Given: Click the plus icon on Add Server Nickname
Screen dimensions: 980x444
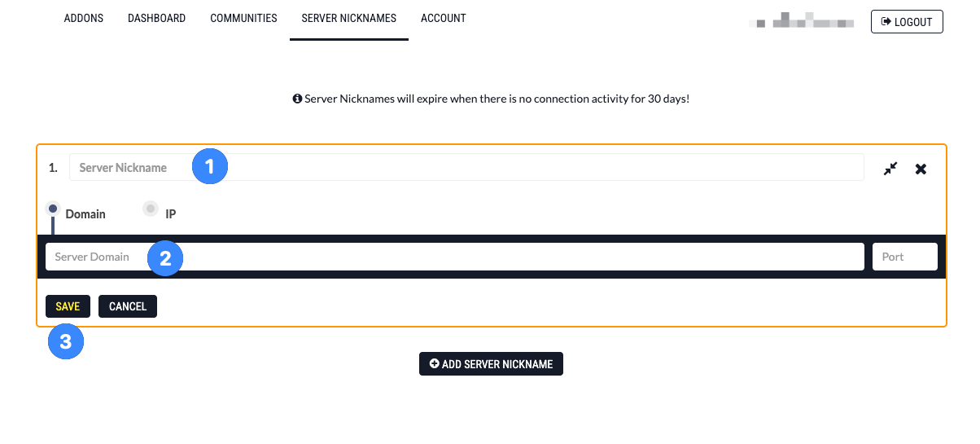Looking at the screenshot, I should (434, 364).
